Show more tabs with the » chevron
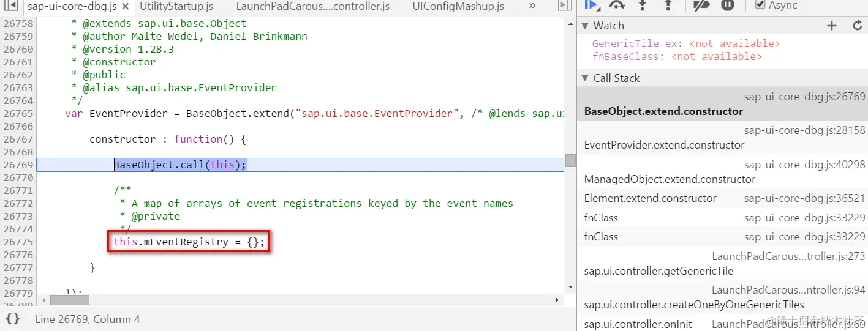 coord(532,6)
